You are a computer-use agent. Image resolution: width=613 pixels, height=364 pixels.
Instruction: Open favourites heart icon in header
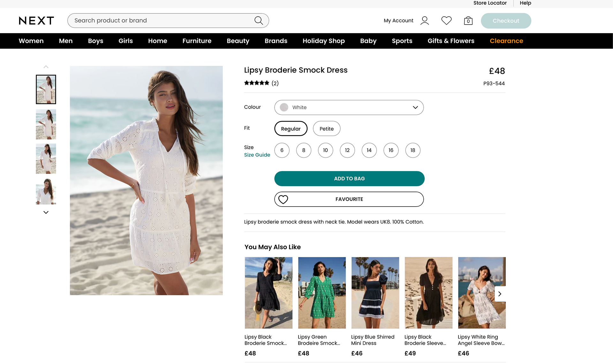click(x=446, y=21)
